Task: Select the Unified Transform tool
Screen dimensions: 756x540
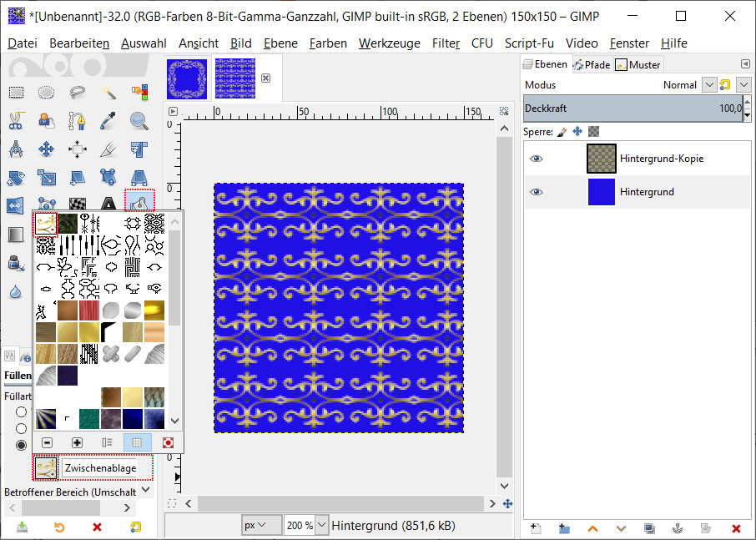Action: [139, 149]
